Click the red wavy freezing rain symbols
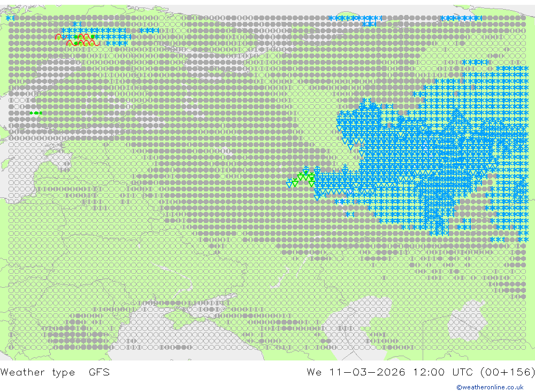The image size is (535, 392). point(77,40)
